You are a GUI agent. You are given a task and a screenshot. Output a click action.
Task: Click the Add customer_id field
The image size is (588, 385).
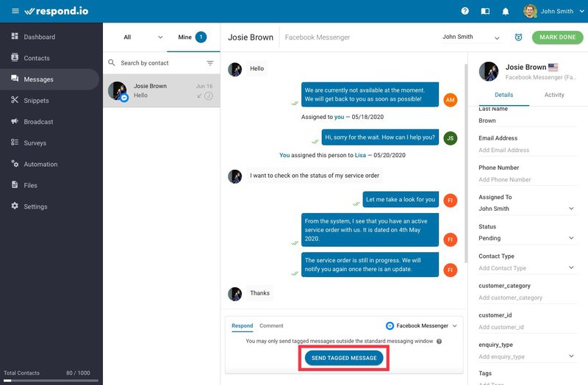point(527,327)
